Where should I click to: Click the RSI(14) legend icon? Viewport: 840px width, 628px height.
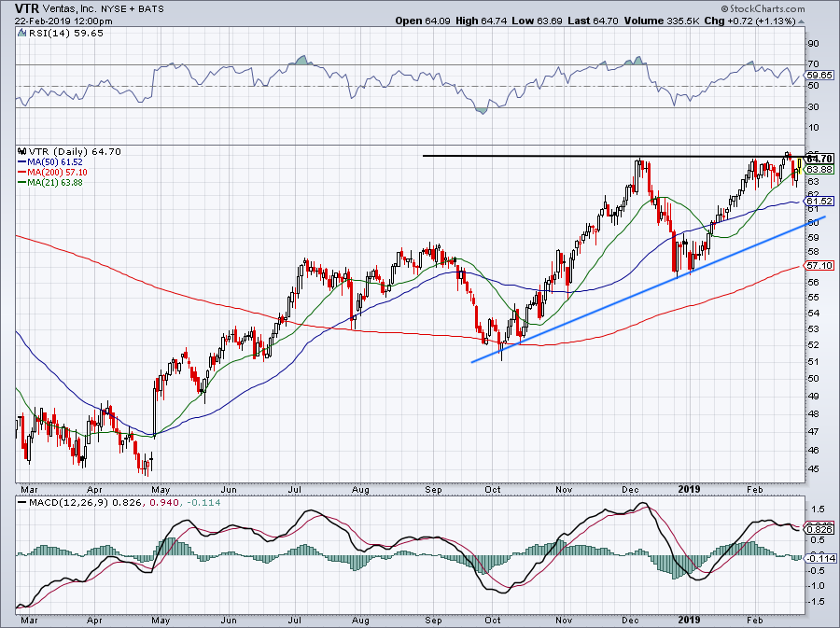pos(22,34)
